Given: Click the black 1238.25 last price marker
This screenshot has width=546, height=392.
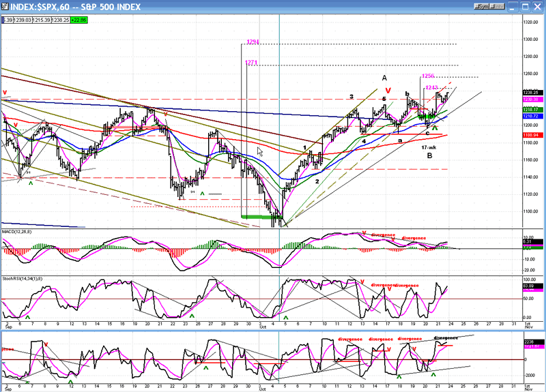Looking at the screenshot, I should (x=533, y=93).
